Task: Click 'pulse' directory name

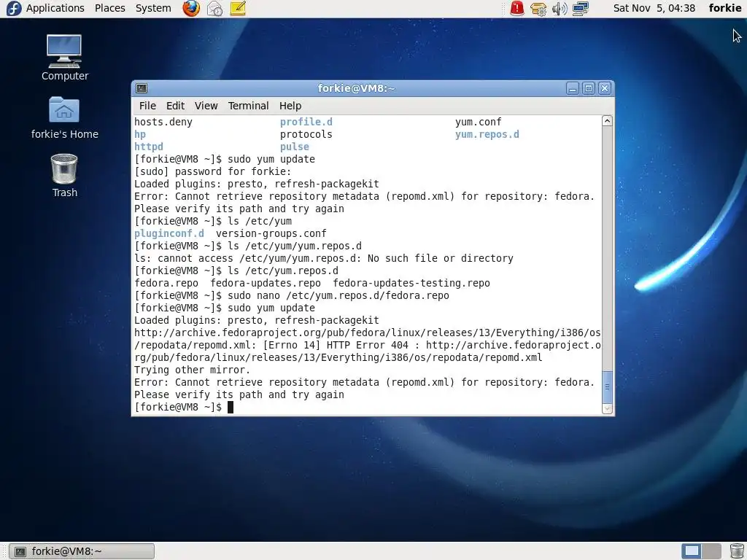Action: pos(295,147)
